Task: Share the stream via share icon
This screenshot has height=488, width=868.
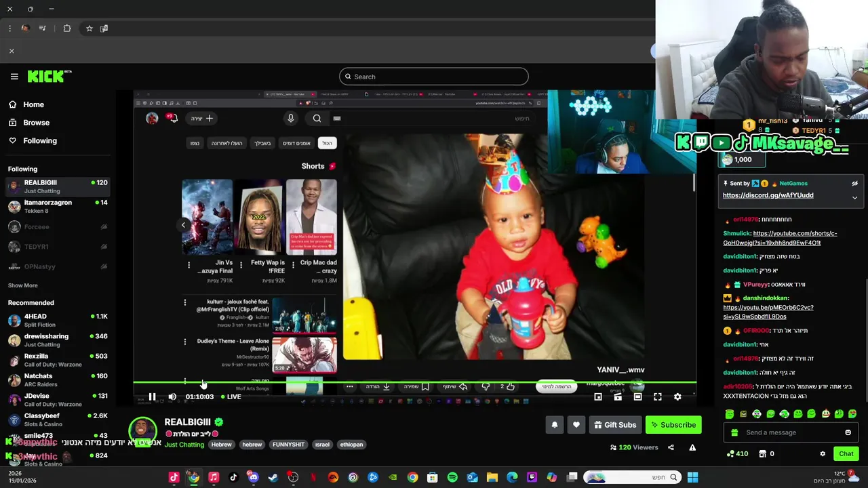Action: click(671, 447)
